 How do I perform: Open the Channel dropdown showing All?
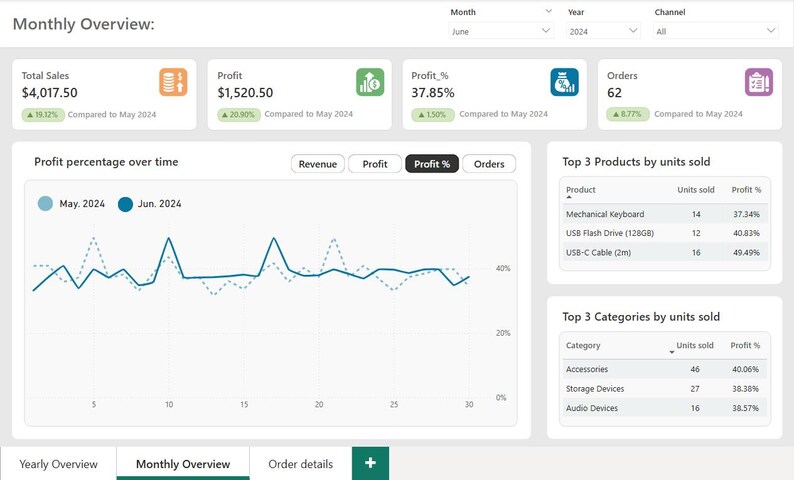716,31
